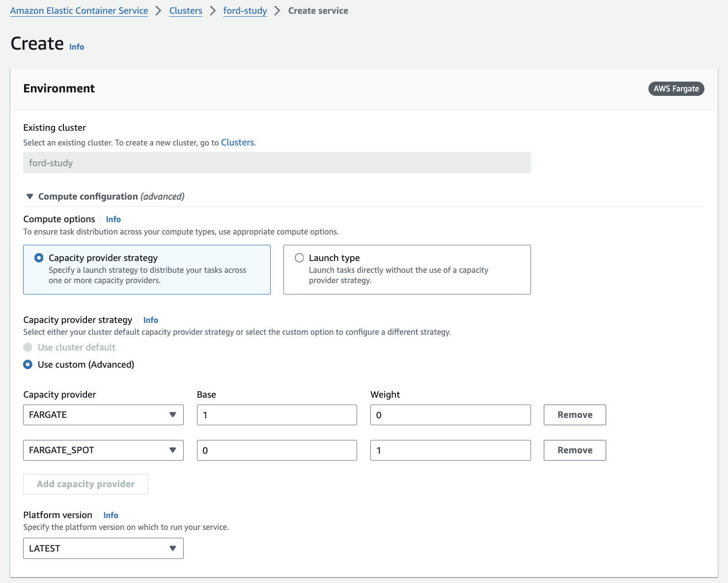Image resolution: width=728 pixels, height=583 pixels.
Task: Remove the FARGATE capacity provider row
Action: [575, 415]
